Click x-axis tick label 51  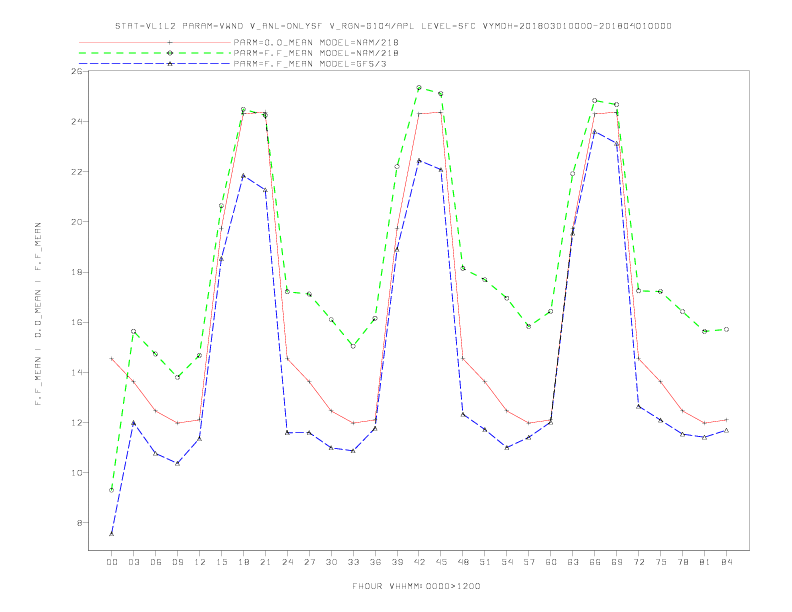click(485, 562)
